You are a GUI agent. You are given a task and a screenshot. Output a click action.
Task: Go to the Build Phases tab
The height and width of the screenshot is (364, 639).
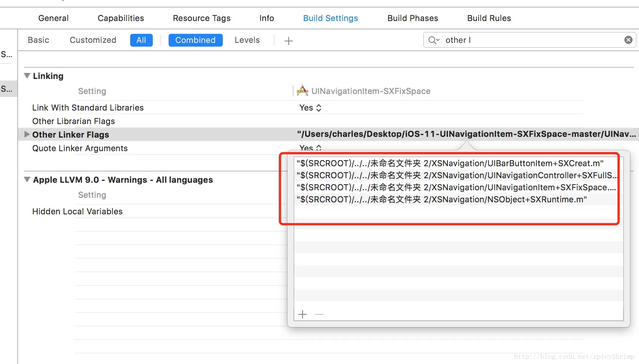(413, 18)
